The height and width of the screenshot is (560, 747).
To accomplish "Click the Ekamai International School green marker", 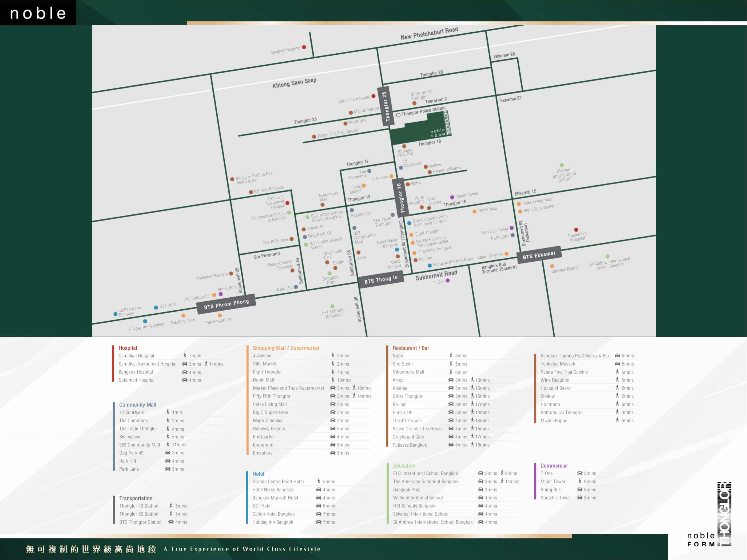I will [x=562, y=165].
